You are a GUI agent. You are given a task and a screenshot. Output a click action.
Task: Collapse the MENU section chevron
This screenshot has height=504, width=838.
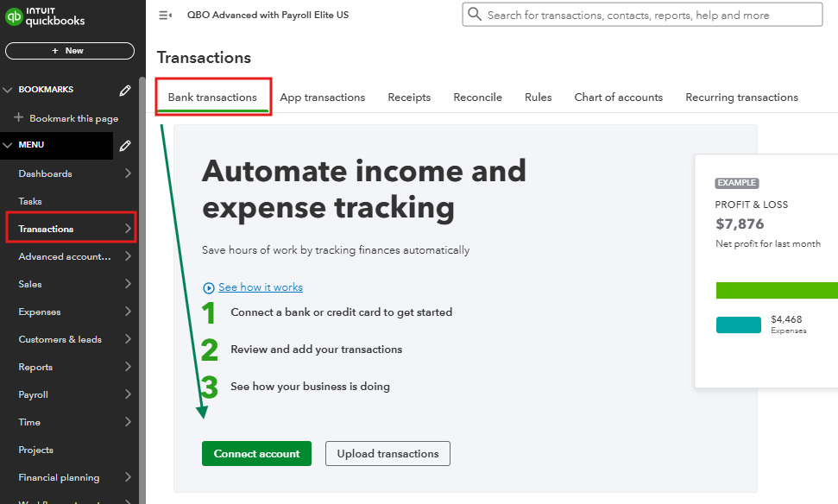(x=8, y=145)
